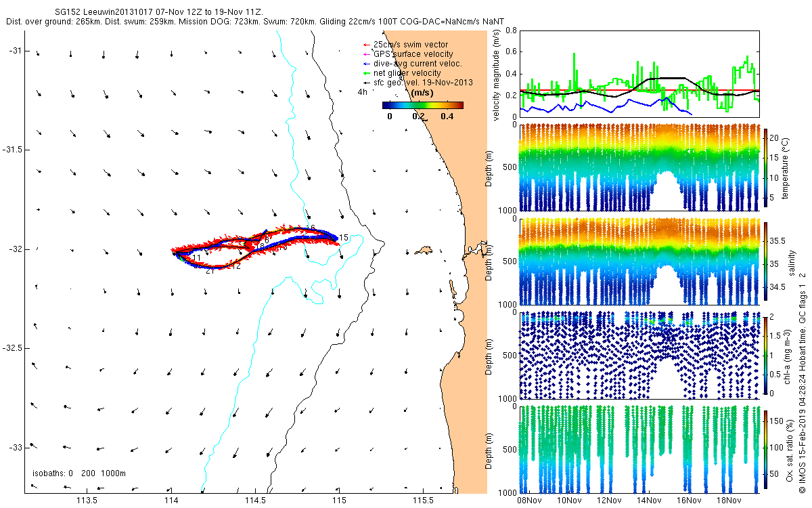Click the '08Nov' date tick

pos(530,501)
